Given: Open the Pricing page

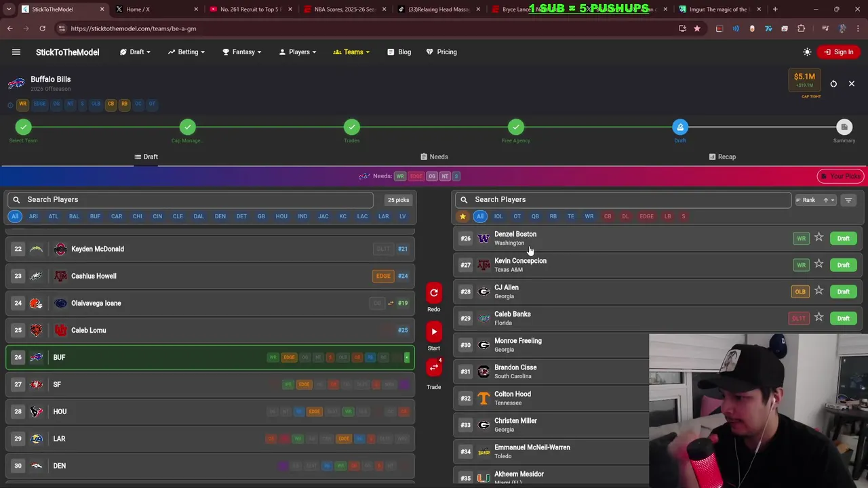Looking at the screenshot, I should 441,52.
